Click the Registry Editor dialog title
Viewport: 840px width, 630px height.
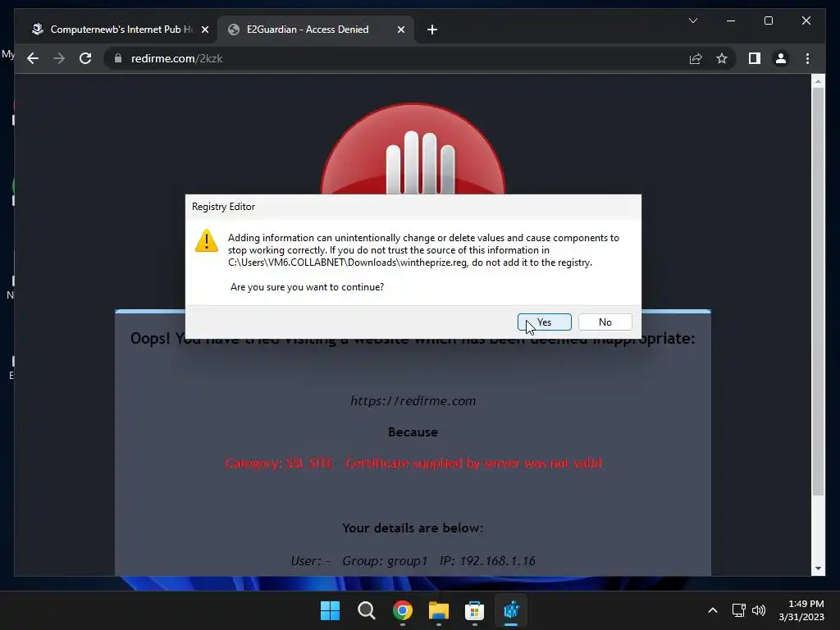223,207
